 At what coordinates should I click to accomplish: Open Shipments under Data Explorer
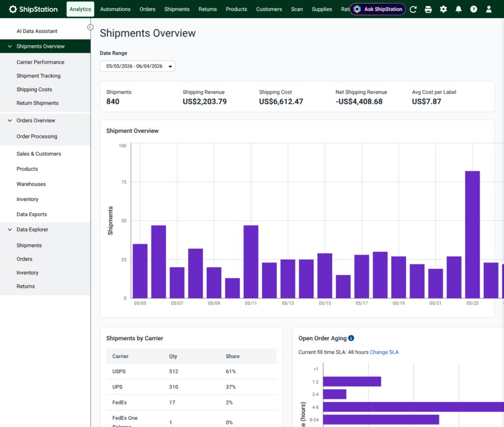(29, 245)
